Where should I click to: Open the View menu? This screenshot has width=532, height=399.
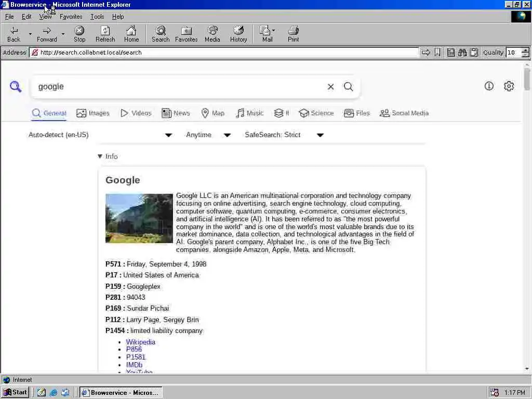click(45, 17)
